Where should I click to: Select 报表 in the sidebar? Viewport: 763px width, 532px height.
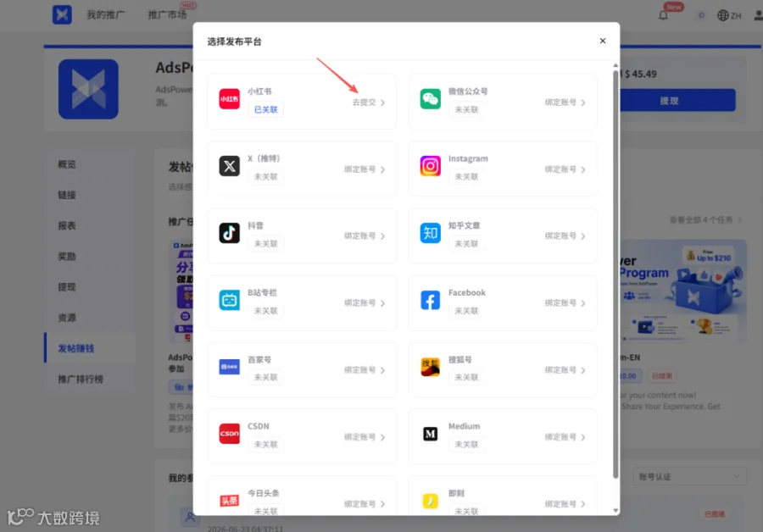point(67,225)
